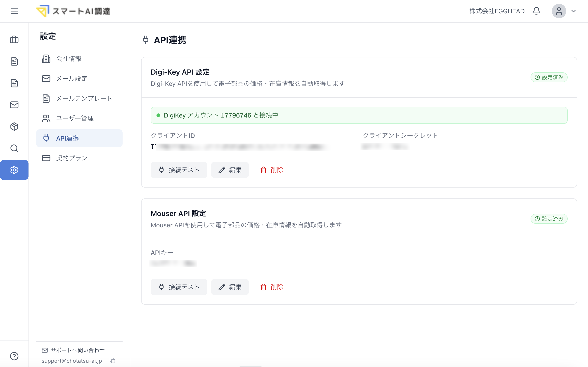Click 接続テスト for Digi-Key API
588x367 pixels.
pyautogui.click(x=179, y=170)
